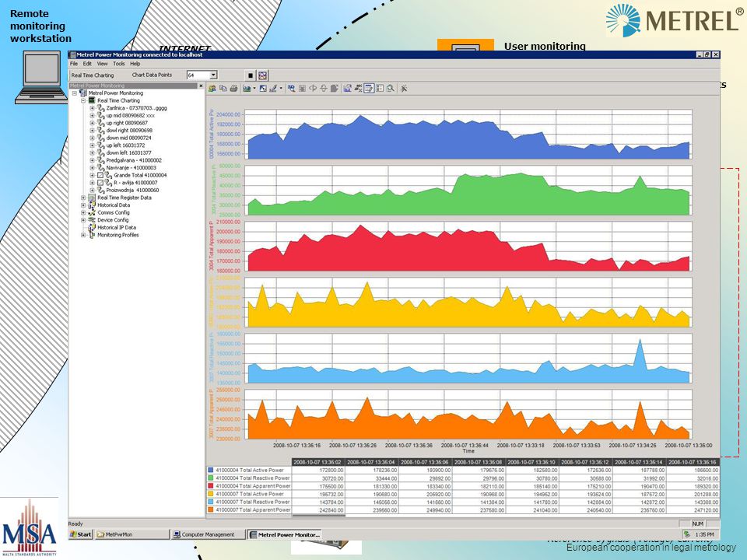Switch to Computer Management taskbar button

click(x=209, y=534)
